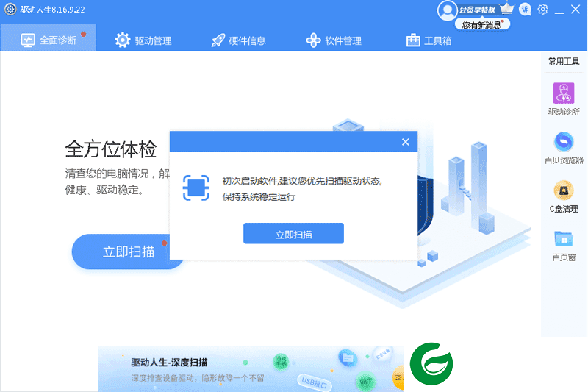Screen dimensions: 588x392
Task: Launch the C盘清理 tool
Action: [x=564, y=196]
